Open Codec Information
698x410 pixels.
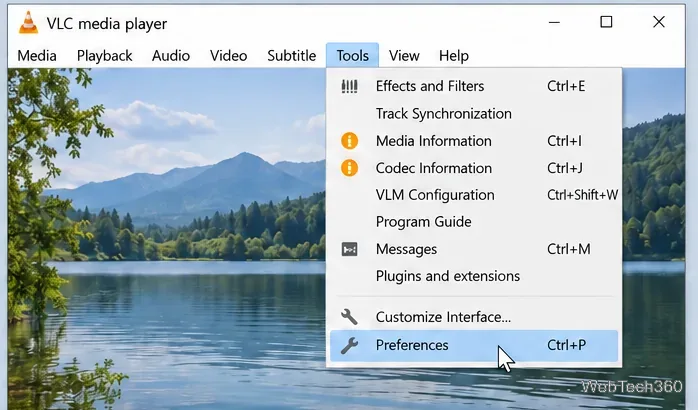pos(474,168)
